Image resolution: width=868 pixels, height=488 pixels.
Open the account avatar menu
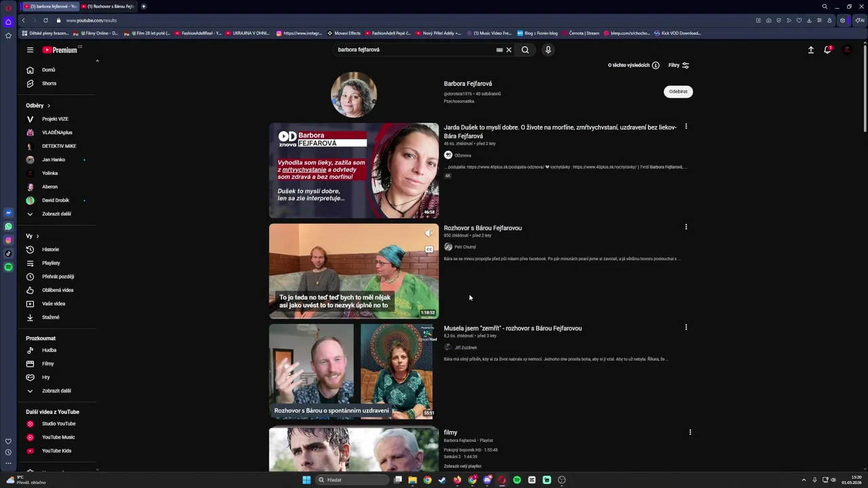click(x=846, y=49)
